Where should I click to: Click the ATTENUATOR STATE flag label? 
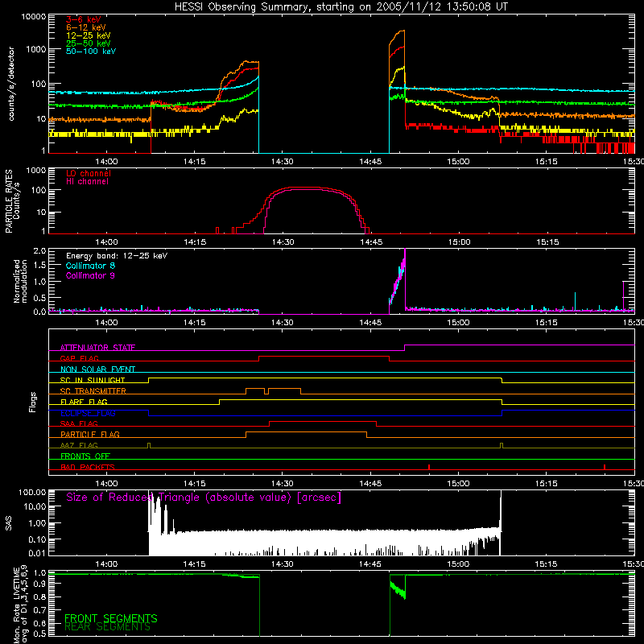coord(97,348)
